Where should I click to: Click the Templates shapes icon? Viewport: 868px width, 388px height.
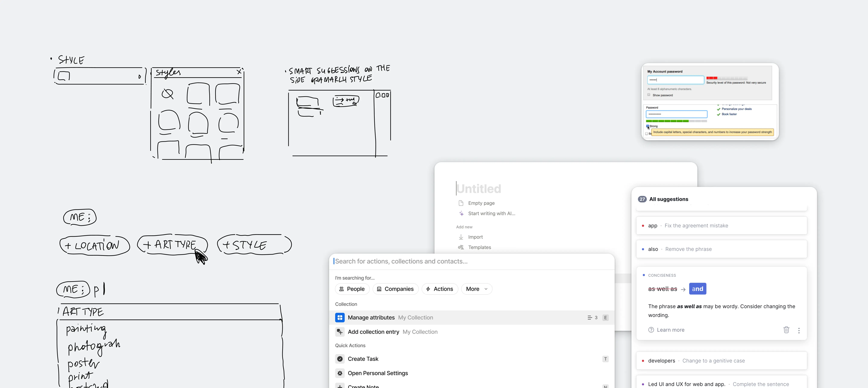[461, 247]
